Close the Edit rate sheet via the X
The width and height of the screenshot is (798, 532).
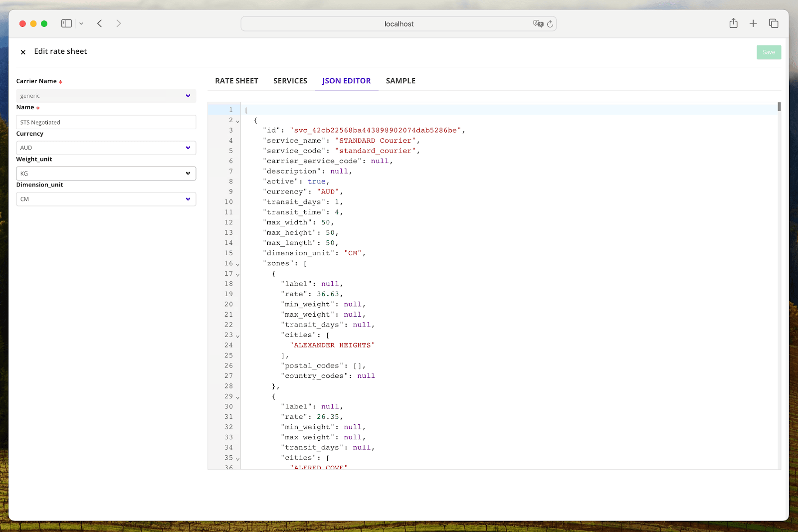(23, 51)
